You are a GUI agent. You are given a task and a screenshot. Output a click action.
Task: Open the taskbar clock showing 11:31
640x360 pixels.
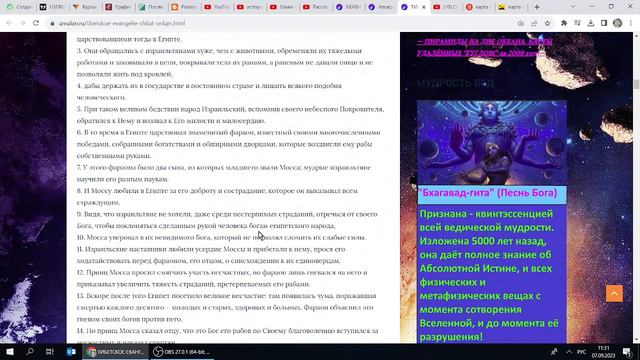[603, 351]
